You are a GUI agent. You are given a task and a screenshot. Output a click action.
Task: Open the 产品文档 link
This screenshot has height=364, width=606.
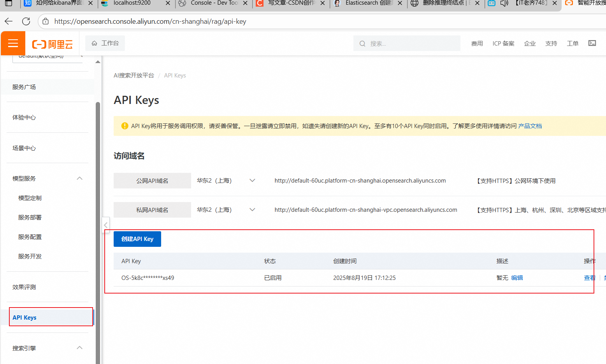(530, 126)
